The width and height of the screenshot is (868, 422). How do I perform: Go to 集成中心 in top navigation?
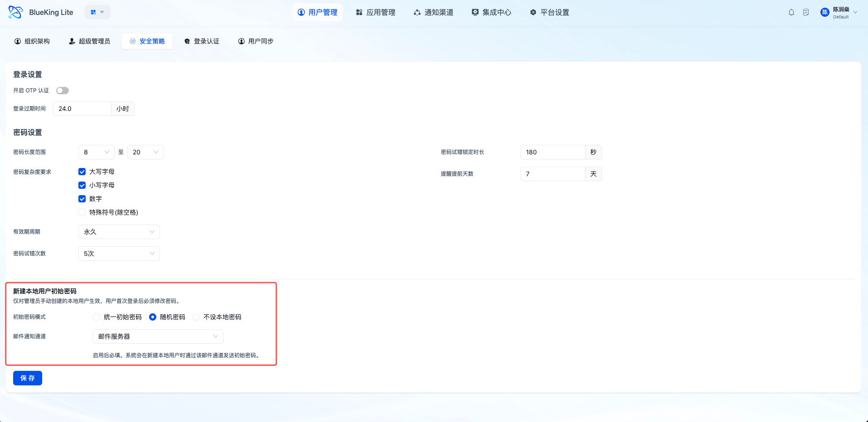point(492,12)
